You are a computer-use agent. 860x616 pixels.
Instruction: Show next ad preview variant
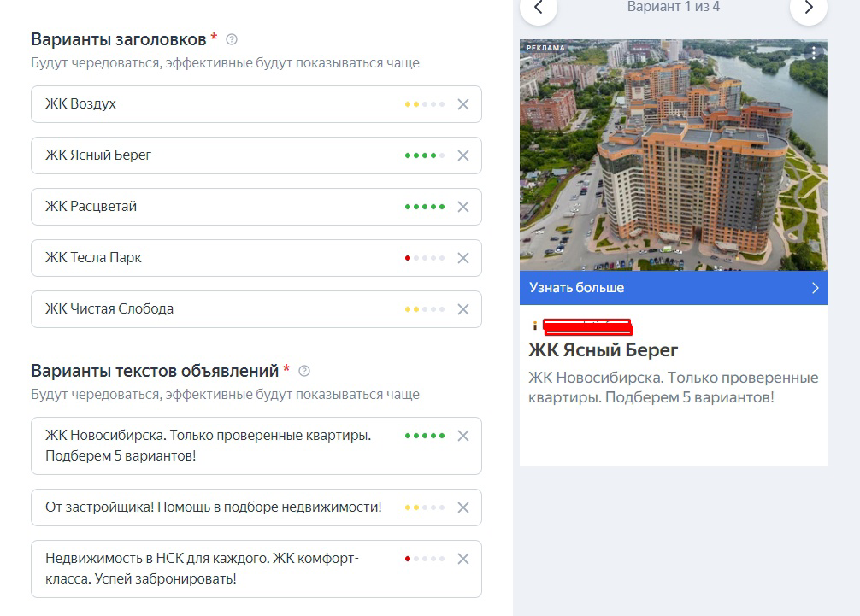809,8
